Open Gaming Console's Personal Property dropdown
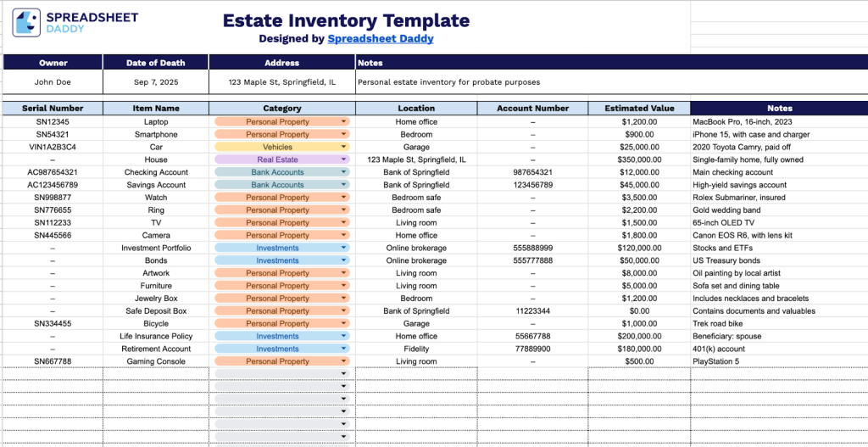 click(x=343, y=361)
